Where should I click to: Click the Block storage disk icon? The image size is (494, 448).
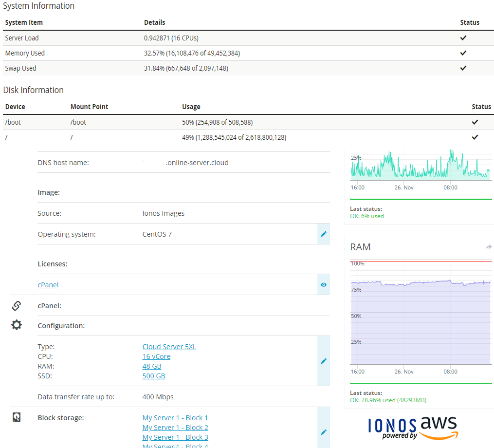[x=17, y=417]
